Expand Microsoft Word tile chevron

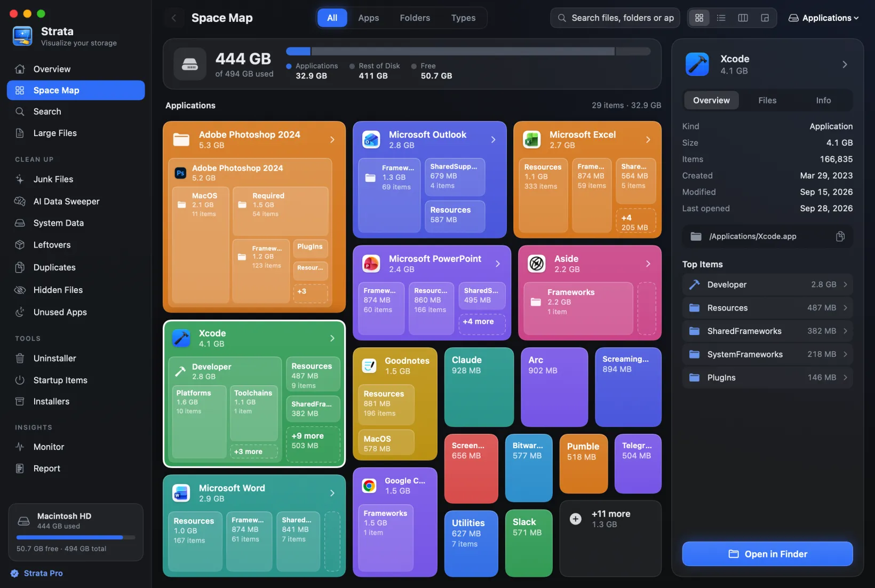click(332, 493)
